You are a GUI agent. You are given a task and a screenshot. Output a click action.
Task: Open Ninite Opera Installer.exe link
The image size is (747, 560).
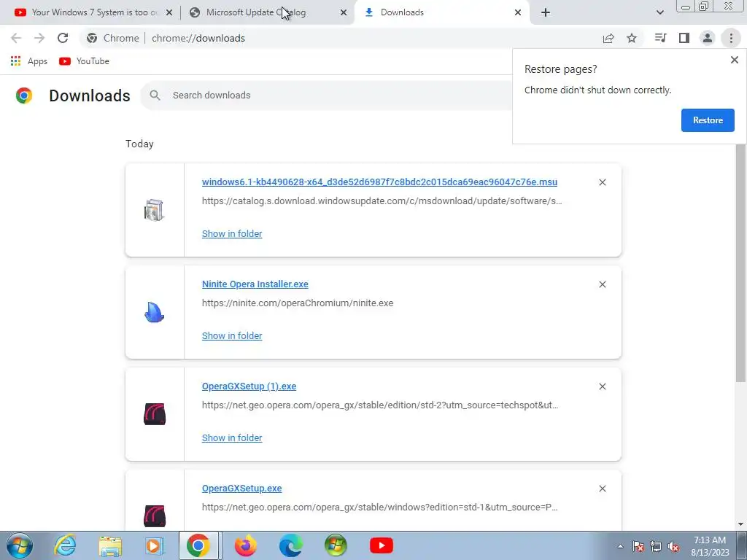pos(255,284)
